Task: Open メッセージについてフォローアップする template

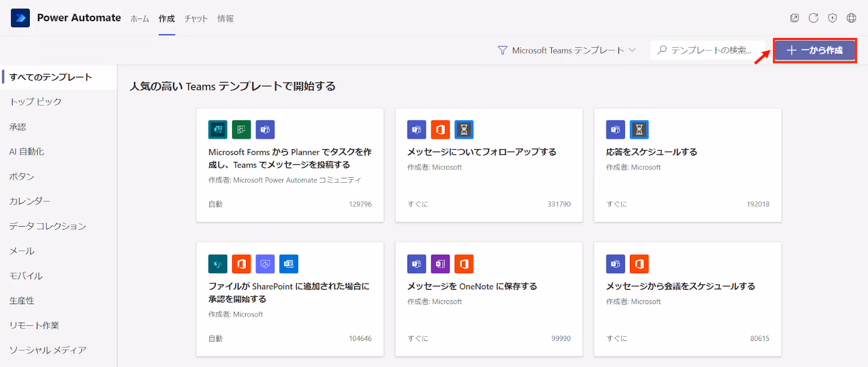Action: pos(482,152)
